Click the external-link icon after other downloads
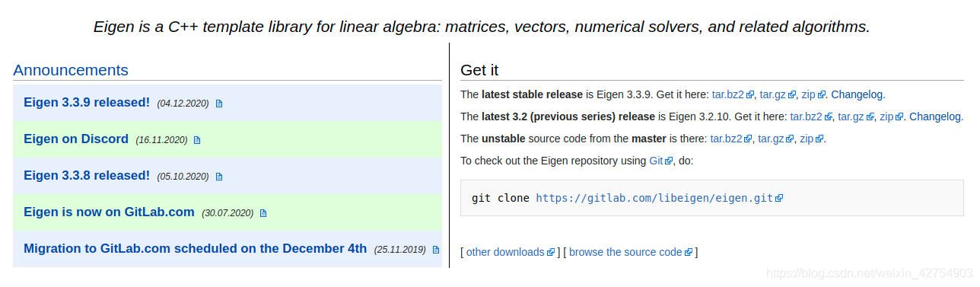980x287 pixels. 551,253
